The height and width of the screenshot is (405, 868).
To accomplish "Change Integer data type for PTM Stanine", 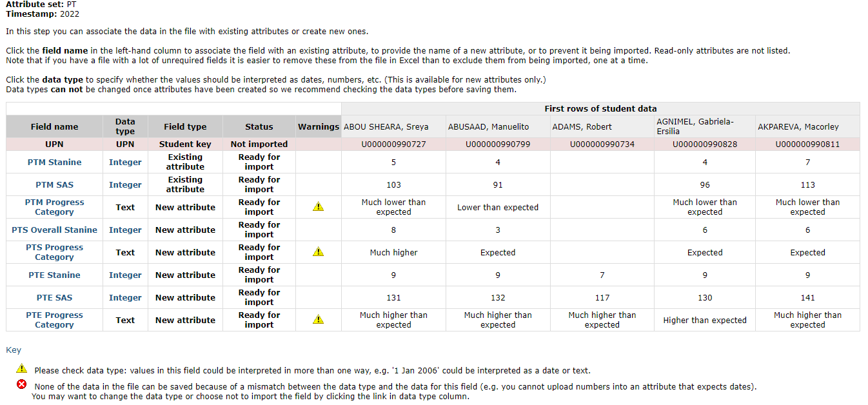I will pos(125,162).
